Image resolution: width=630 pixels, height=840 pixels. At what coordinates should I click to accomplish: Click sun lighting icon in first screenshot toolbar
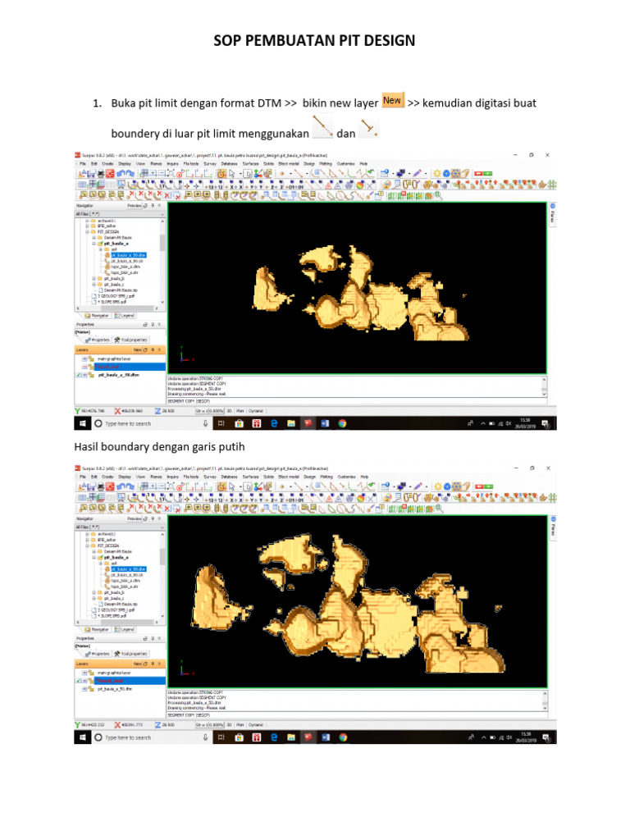click(436, 174)
